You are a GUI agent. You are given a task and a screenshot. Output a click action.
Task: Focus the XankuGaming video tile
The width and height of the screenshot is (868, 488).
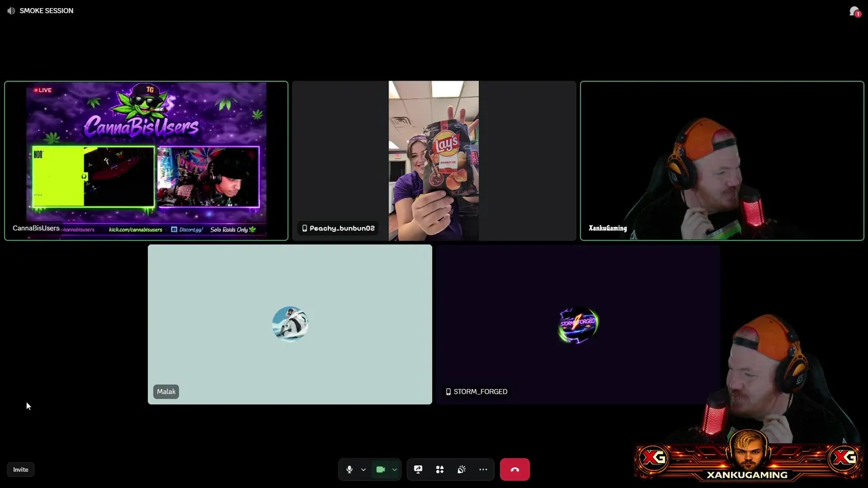pyautogui.click(x=722, y=161)
